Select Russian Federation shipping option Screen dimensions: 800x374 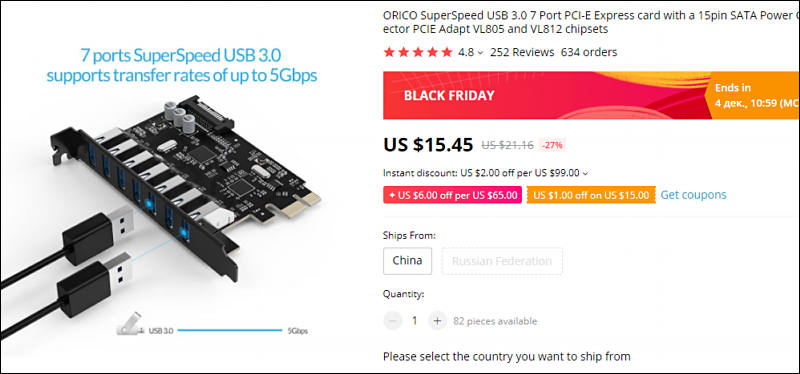tap(502, 261)
